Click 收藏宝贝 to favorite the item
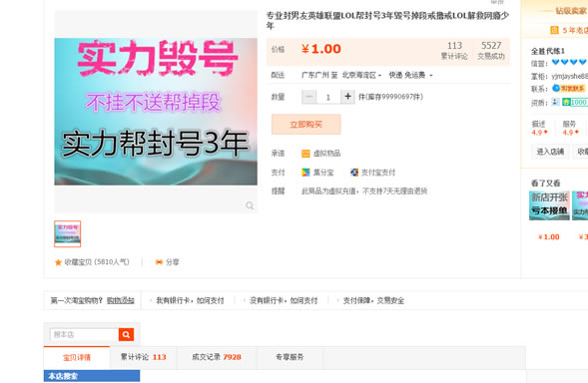Screen dimensions: 588x383 tap(97, 262)
